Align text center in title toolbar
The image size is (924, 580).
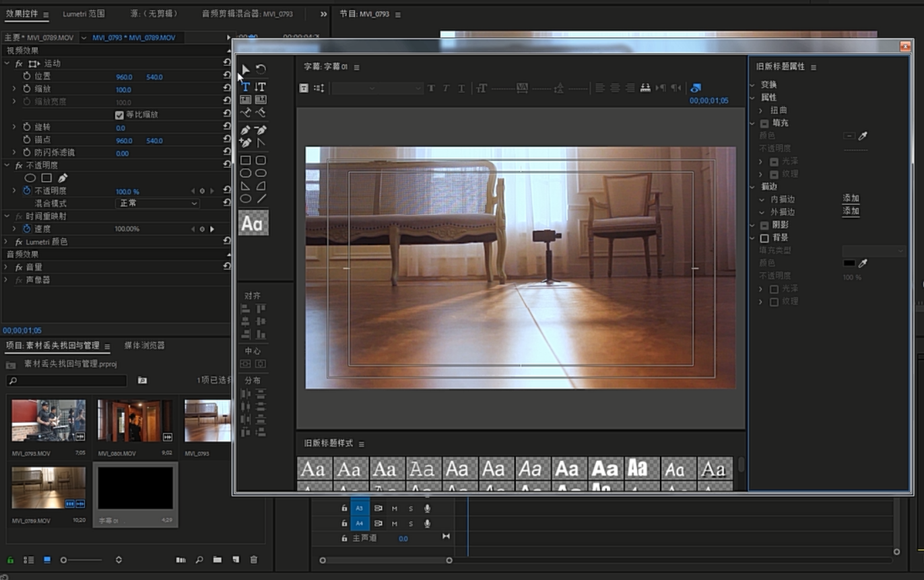615,88
